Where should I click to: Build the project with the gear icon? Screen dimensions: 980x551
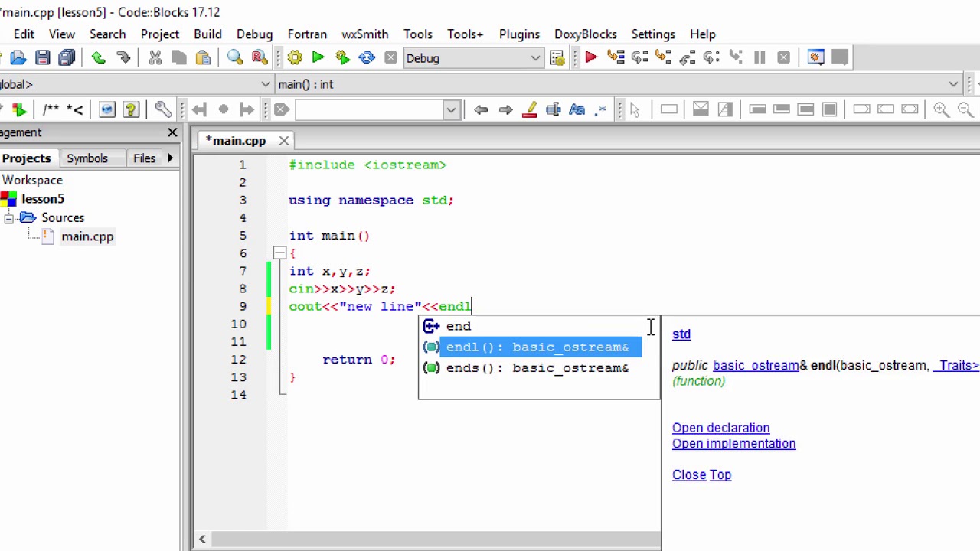pos(295,57)
